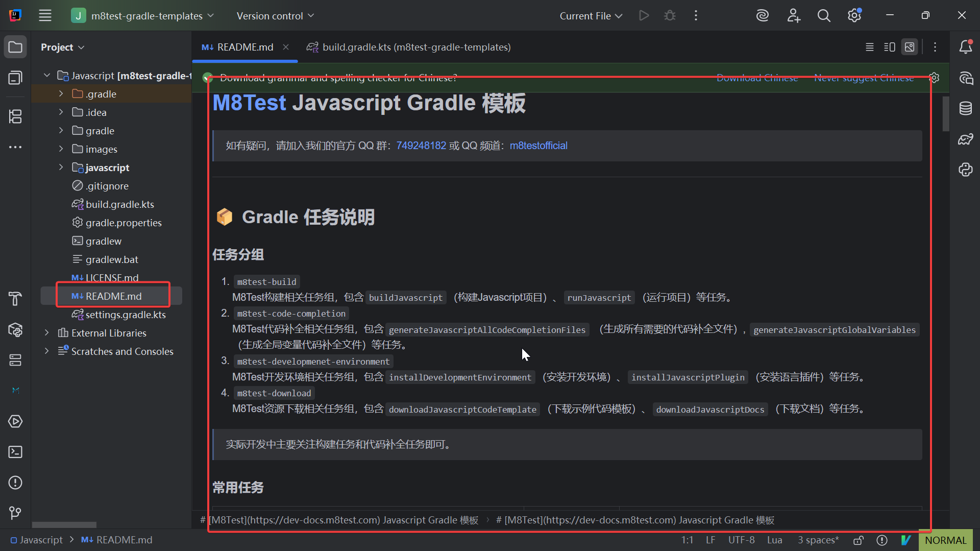
Task: Open the Structure tool window
Action: click(x=15, y=116)
